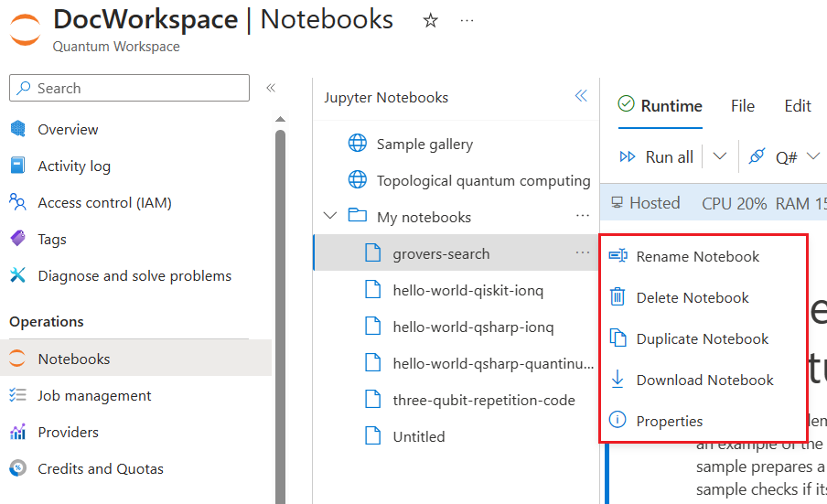Click the Job management icon
The width and height of the screenshot is (827, 504).
tap(17, 395)
